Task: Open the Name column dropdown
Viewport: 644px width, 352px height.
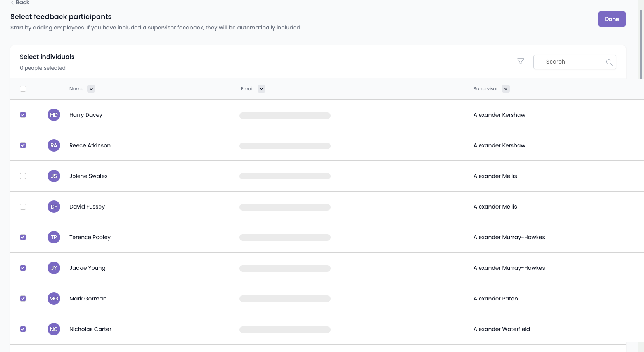Action: (91, 89)
